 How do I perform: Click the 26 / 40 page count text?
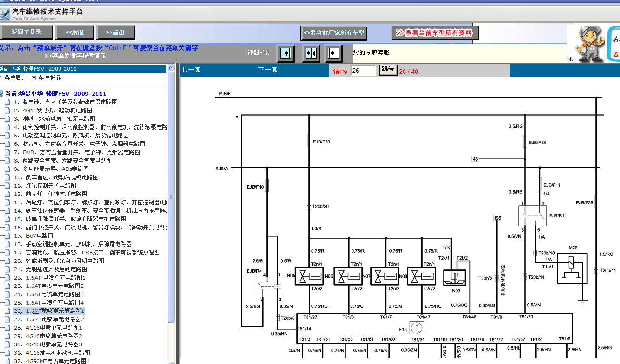point(409,71)
